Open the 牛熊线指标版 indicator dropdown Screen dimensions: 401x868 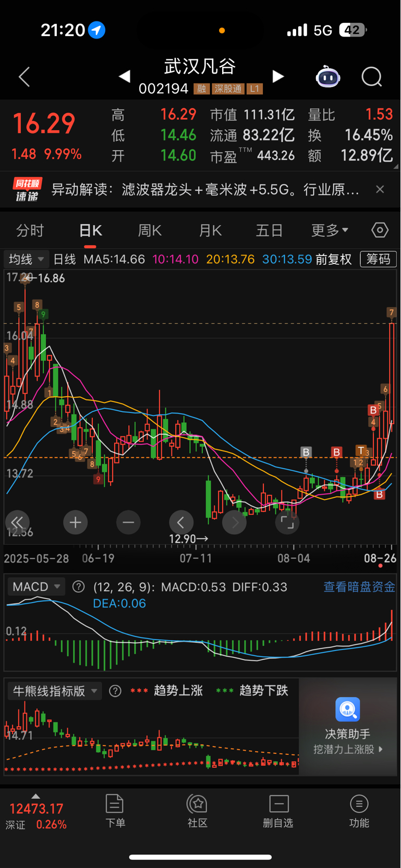click(x=55, y=691)
